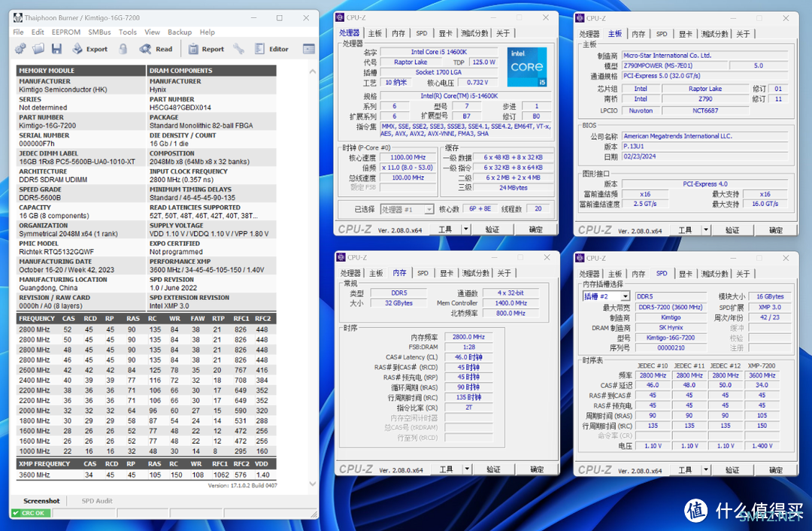Click the CRC OK status indicator
Screen dimensions: 812x531
pyautogui.click(x=32, y=513)
